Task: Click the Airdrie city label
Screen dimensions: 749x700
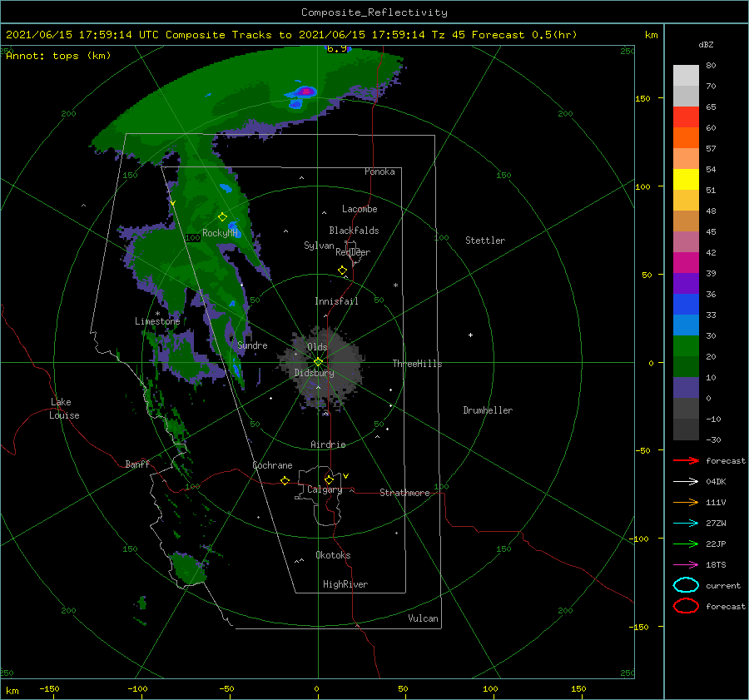Action: pos(328,444)
